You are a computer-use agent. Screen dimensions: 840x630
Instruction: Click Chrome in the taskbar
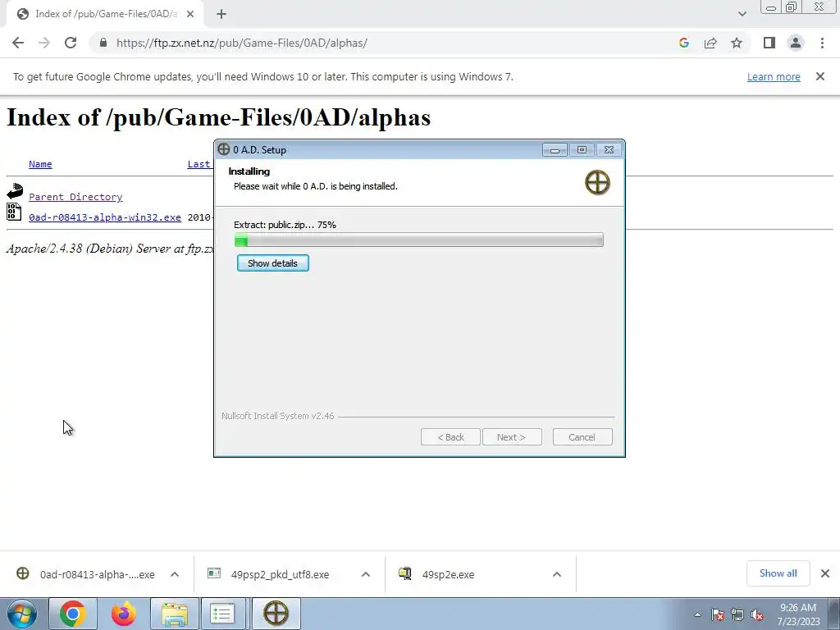click(73, 614)
